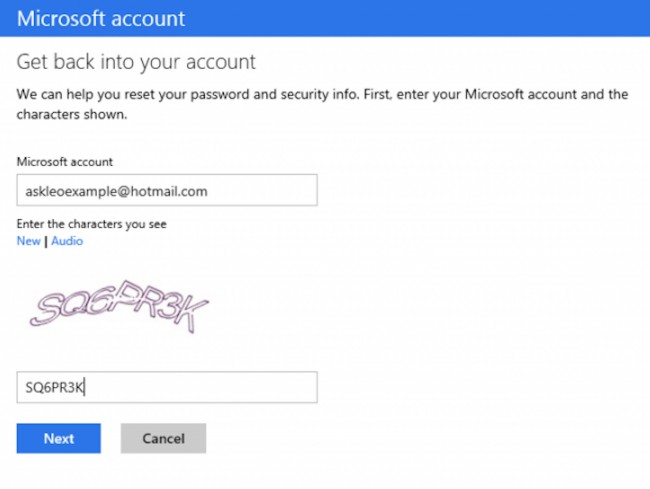
Task: Click the Microsoft account title in blue header
Action: (100, 17)
